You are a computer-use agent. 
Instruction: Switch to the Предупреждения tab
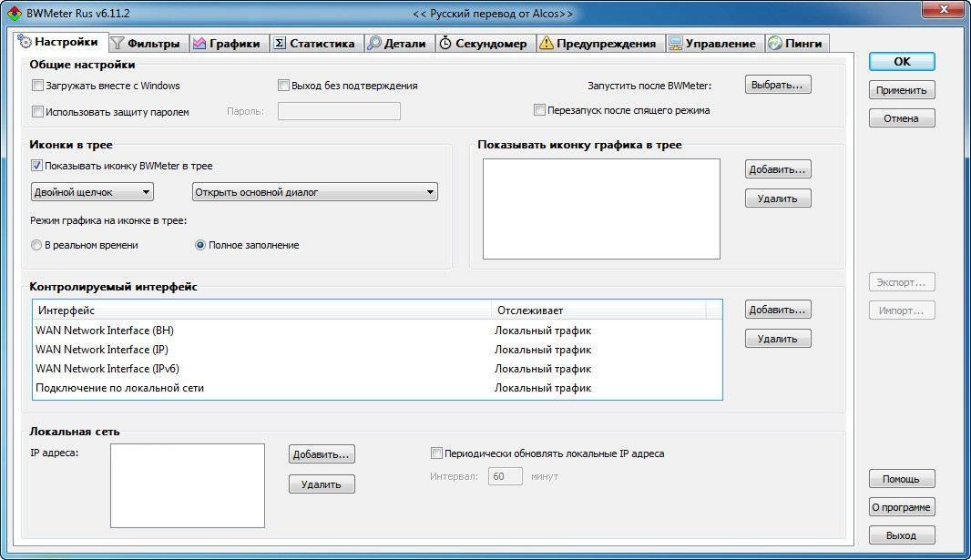coord(599,44)
